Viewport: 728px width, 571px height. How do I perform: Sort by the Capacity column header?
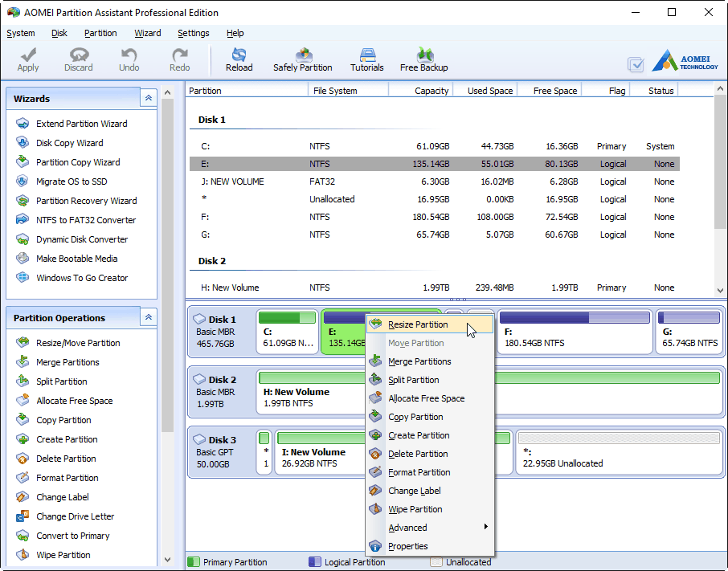[x=420, y=91]
